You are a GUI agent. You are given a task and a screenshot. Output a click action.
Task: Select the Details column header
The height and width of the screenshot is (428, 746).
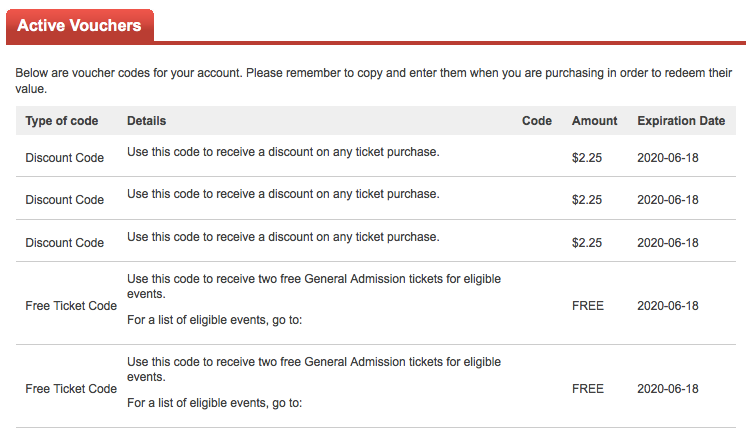147,121
